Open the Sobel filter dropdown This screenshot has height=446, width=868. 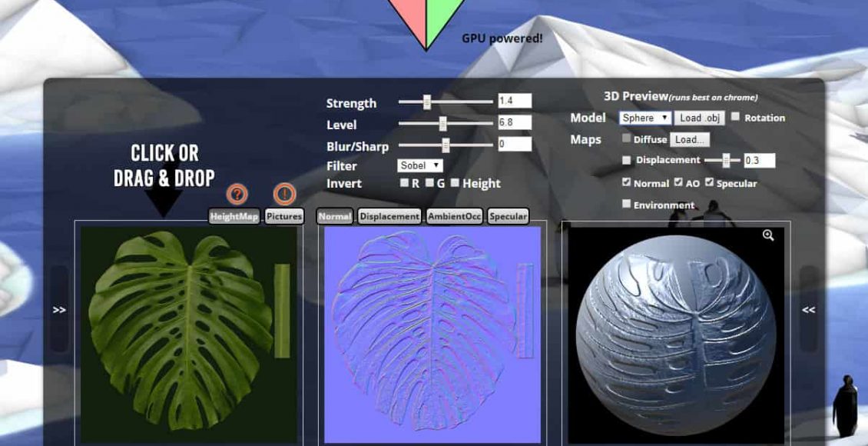click(420, 165)
